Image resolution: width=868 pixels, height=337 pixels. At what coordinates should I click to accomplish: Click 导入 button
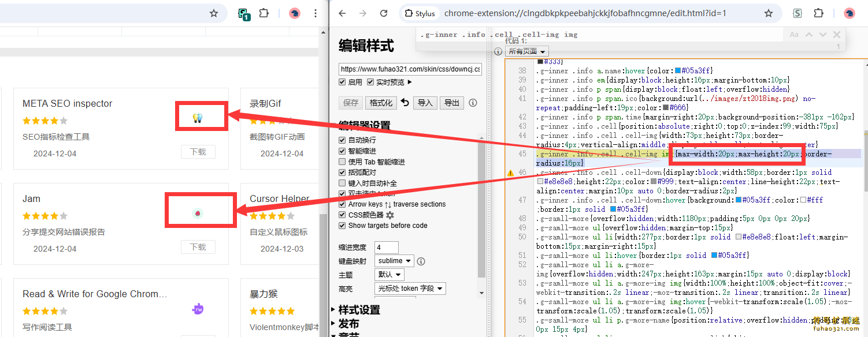click(425, 103)
